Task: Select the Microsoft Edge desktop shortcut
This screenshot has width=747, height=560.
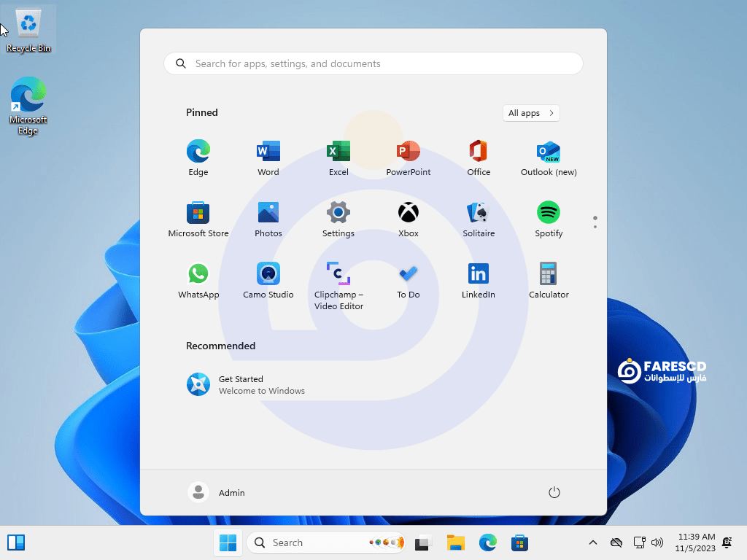Action: coord(28,106)
